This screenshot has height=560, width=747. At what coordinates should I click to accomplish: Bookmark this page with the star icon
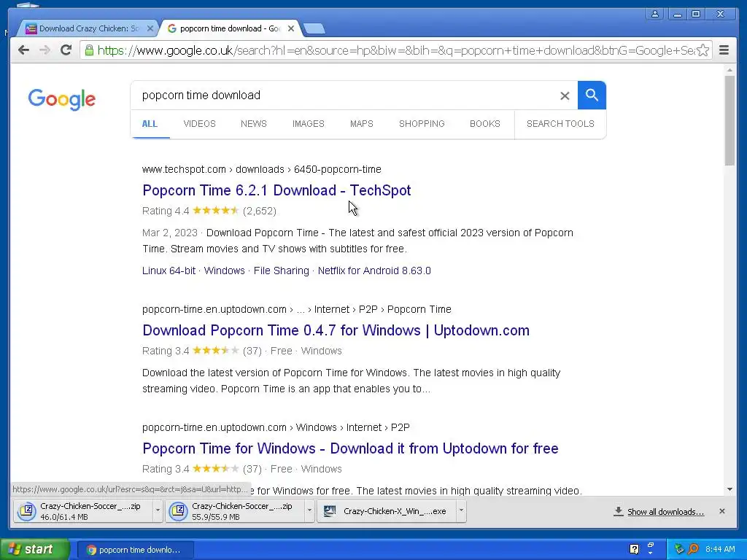(703, 50)
